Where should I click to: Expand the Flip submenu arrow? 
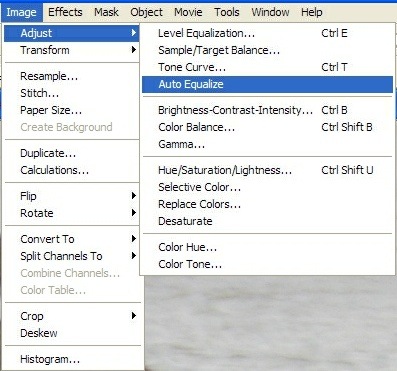134,196
